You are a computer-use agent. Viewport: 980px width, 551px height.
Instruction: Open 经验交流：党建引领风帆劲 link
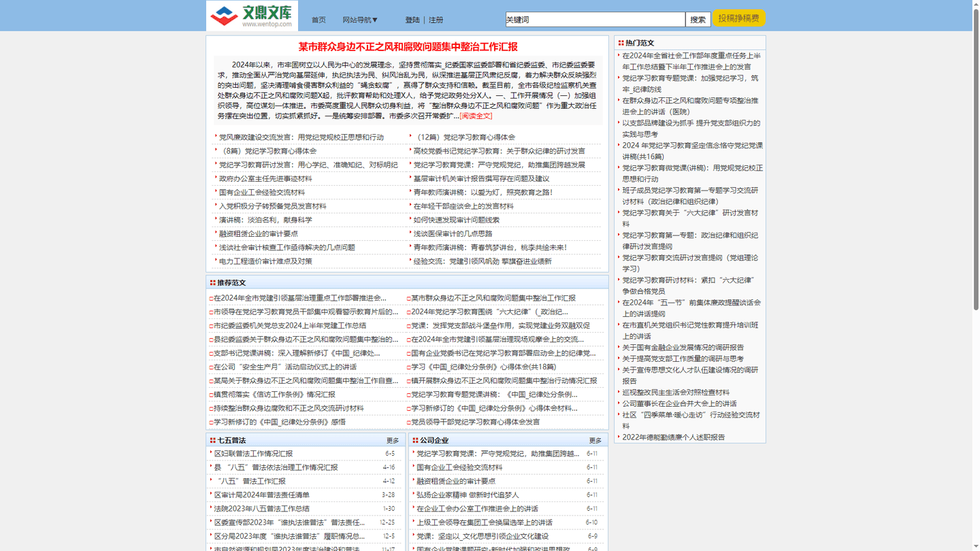[x=483, y=261]
